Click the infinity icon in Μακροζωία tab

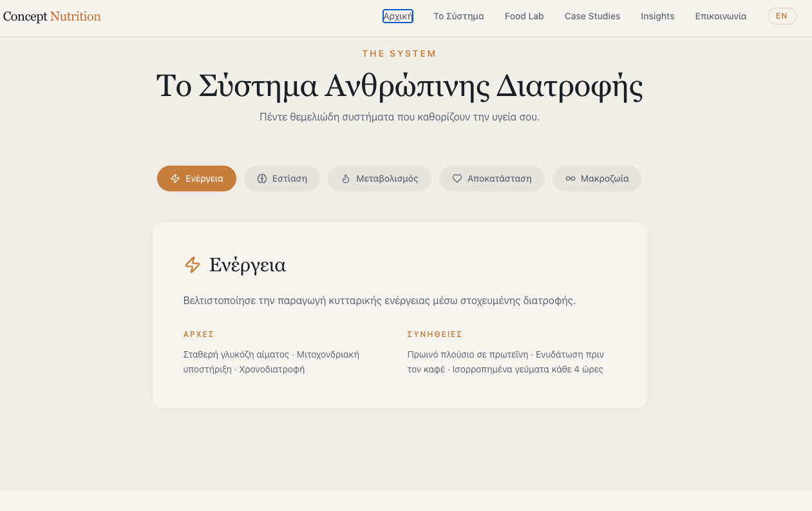click(x=571, y=178)
